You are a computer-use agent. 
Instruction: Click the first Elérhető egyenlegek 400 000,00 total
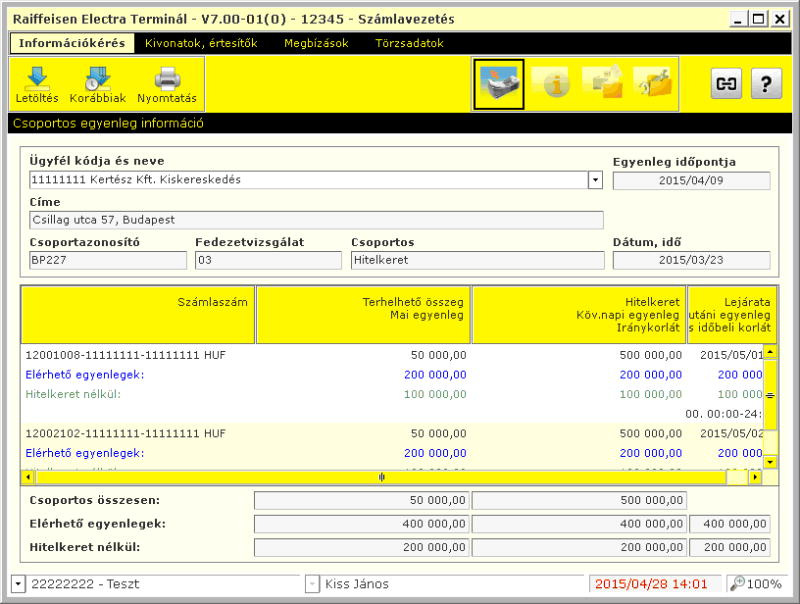[361, 524]
